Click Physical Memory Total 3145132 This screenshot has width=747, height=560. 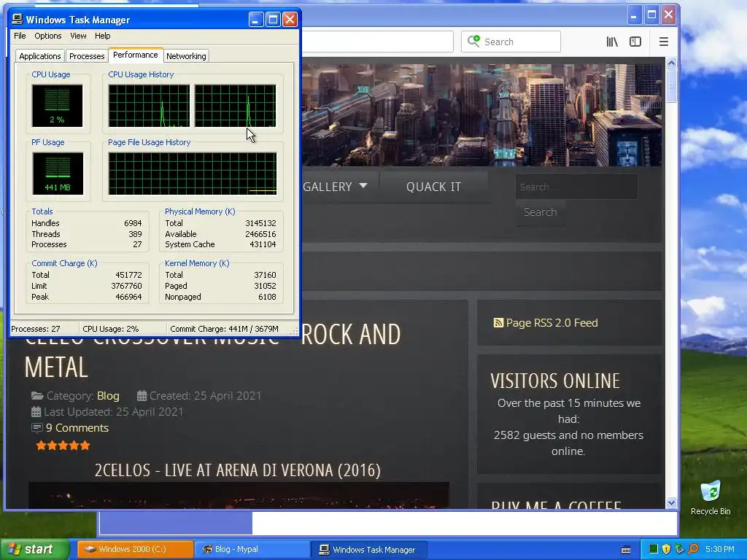[x=260, y=223]
